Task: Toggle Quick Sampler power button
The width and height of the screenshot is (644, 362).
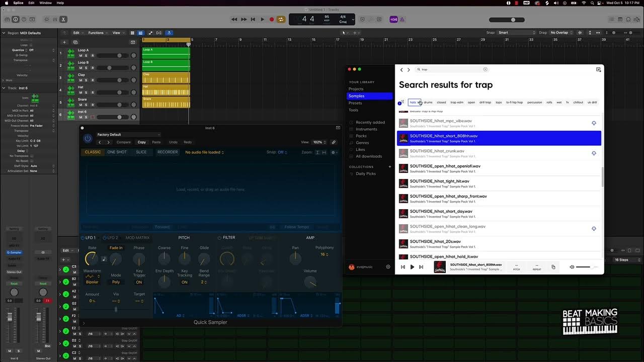Action: coord(88,138)
